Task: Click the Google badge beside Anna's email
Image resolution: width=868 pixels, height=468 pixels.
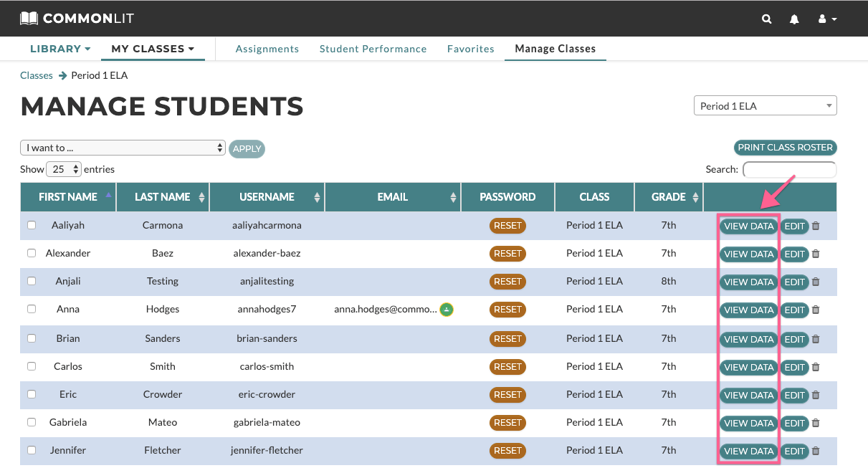Action: 447,310
